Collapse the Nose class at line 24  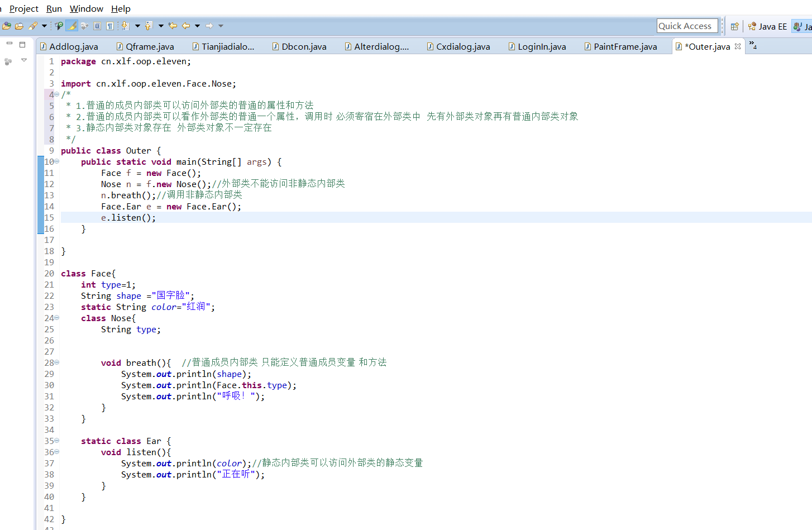tap(56, 318)
